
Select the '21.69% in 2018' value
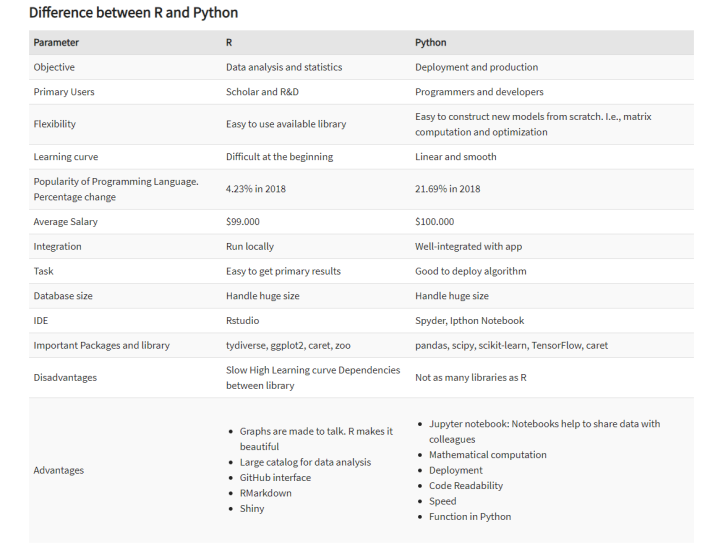click(x=447, y=189)
